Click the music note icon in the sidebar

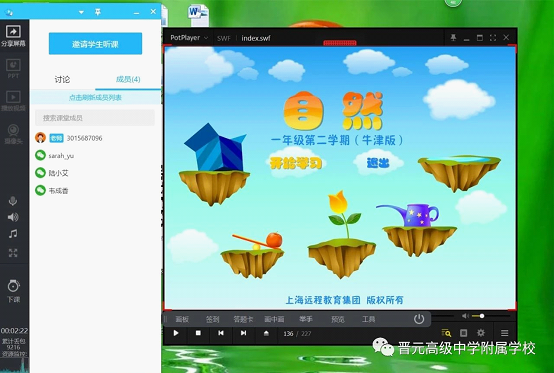(13, 233)
